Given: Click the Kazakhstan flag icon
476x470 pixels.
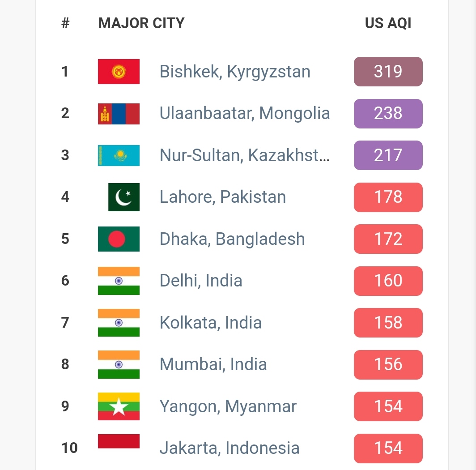Looking at the screenshot, I should click(119, 155).
